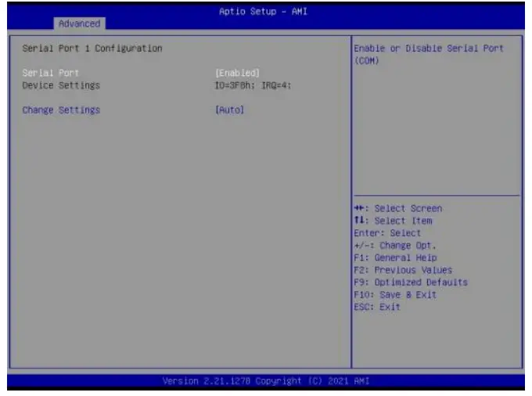The width and height of the screenshot is (532, 396).
Task: Click the F10: Save & Exit hint
Action: coord(395,294)
